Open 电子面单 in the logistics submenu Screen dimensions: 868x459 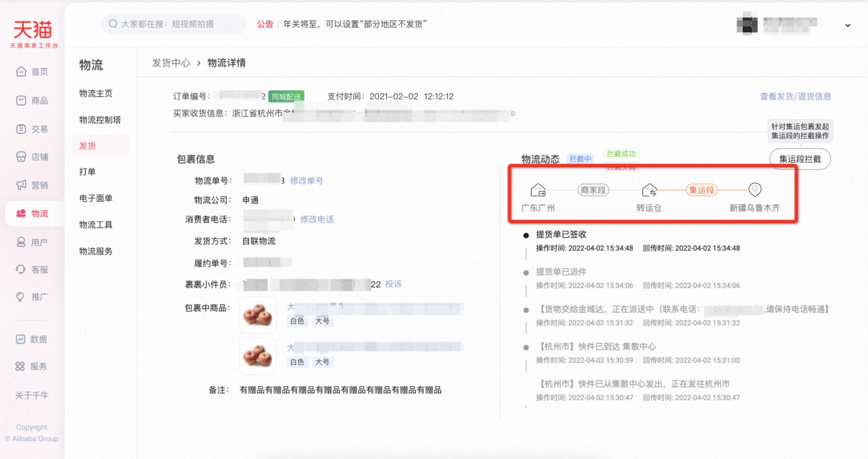[96, 198]
